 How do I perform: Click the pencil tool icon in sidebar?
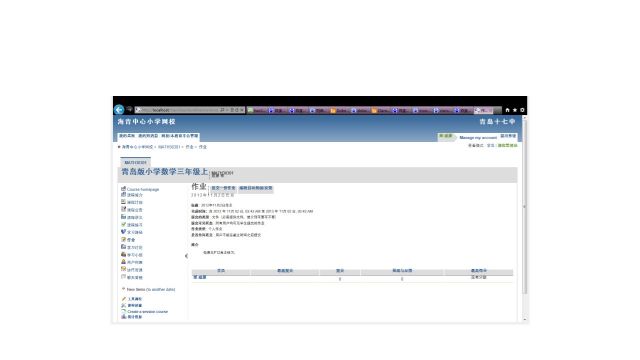(x=124, y=299)
